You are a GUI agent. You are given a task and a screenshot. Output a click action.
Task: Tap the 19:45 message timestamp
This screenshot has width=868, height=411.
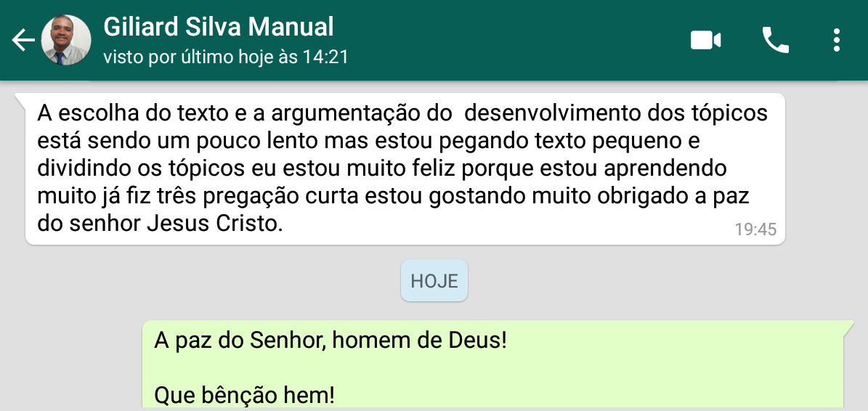[x=755, y=229]
